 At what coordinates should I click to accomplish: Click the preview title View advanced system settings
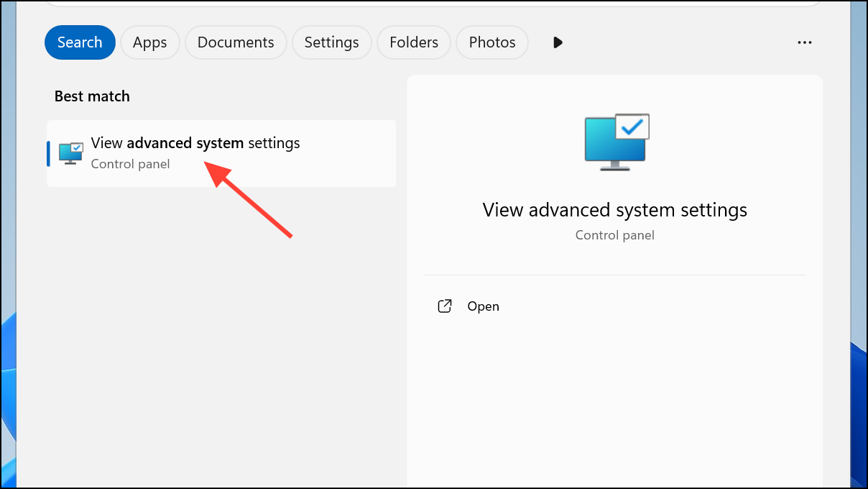coord(615,210)
